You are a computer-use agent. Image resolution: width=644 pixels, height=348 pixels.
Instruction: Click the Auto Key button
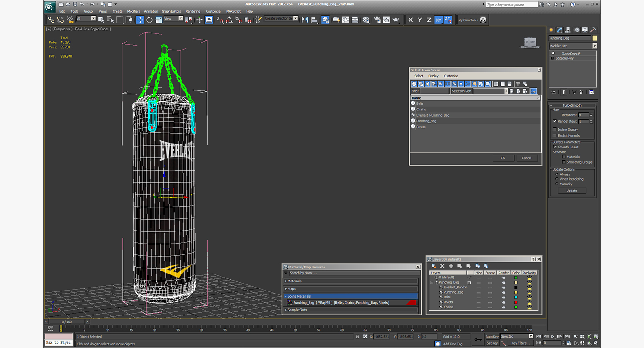tap(492, 336)
